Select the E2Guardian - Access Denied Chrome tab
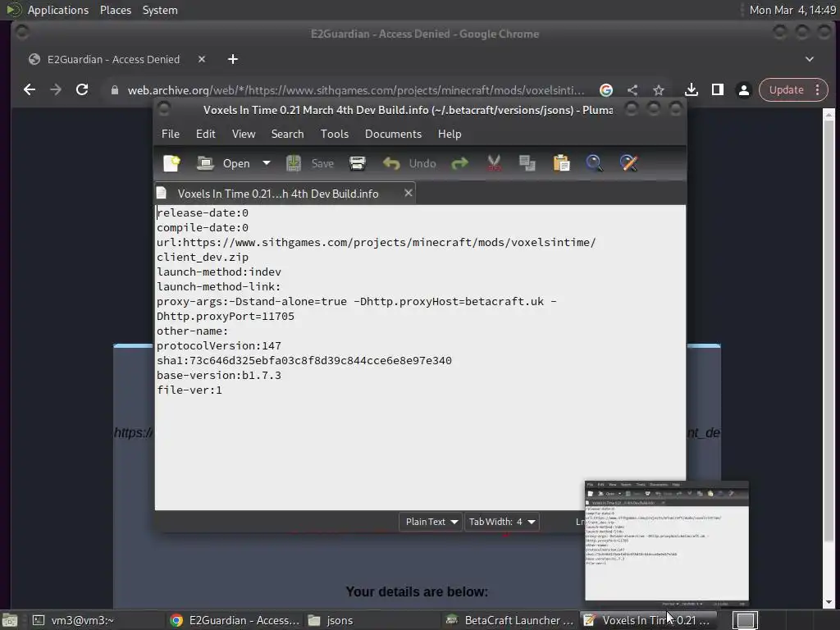840x630 pixels. 113,59
